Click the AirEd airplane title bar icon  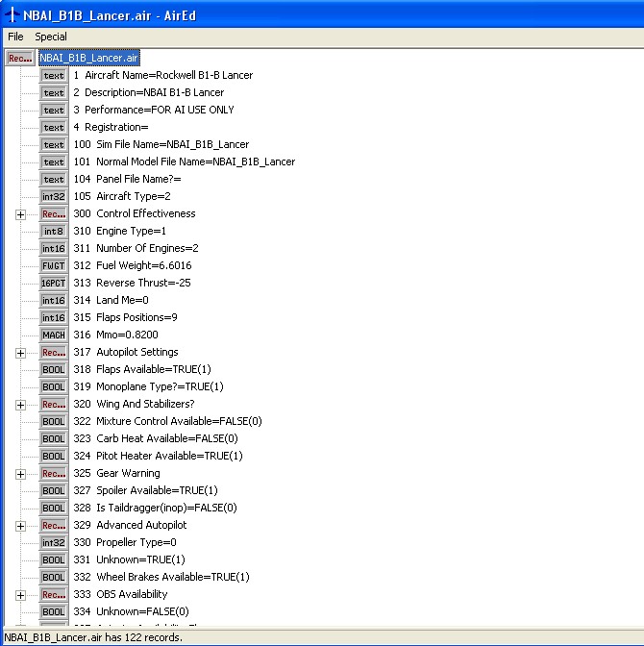(x=12, y=15)
